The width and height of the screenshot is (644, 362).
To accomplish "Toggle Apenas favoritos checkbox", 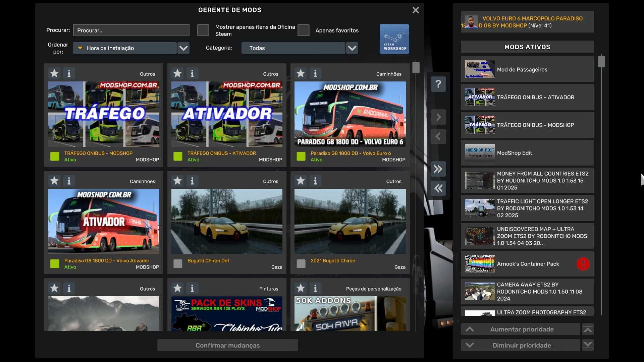I will [x=303, y=30].
